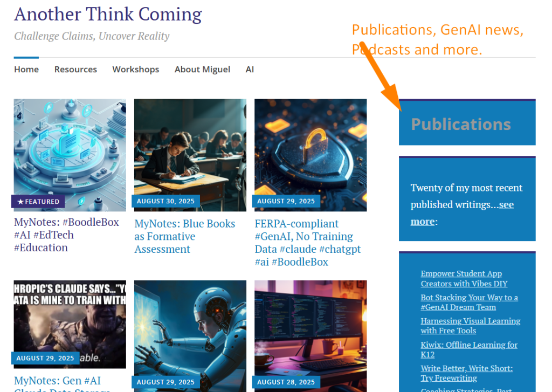
Task: Click the Featured star badge
Action: coord(38,202)
